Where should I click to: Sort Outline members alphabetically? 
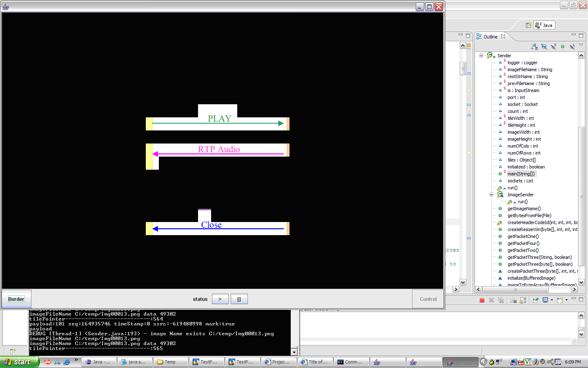point(535,47)
